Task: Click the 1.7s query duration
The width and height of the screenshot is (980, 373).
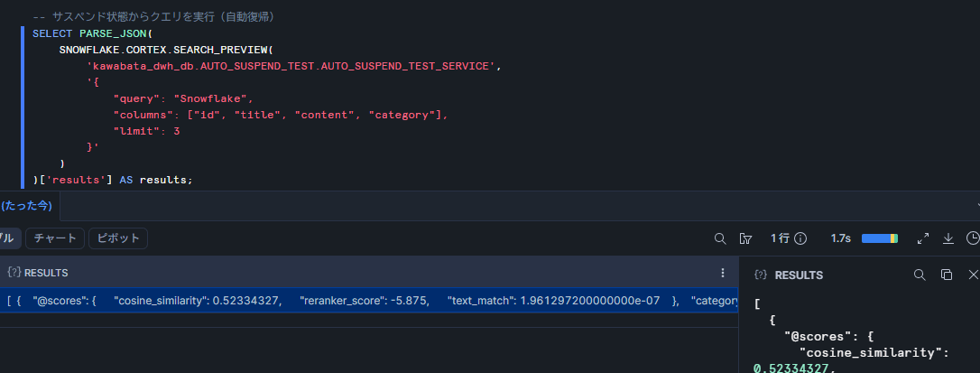Action: coord(841,238)
